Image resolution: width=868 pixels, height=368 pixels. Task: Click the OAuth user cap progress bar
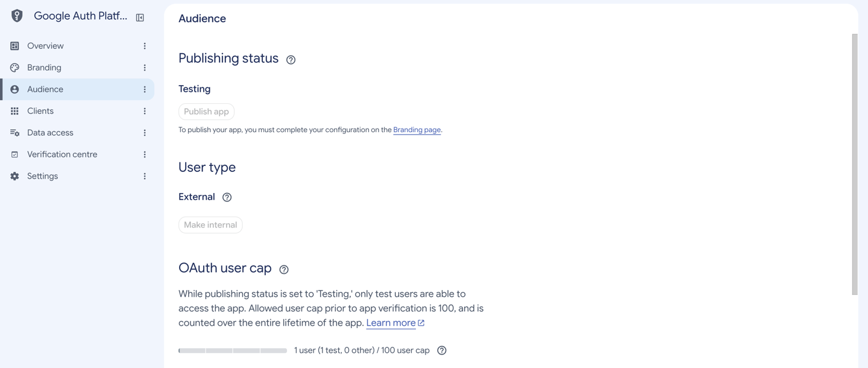point(233,351)
